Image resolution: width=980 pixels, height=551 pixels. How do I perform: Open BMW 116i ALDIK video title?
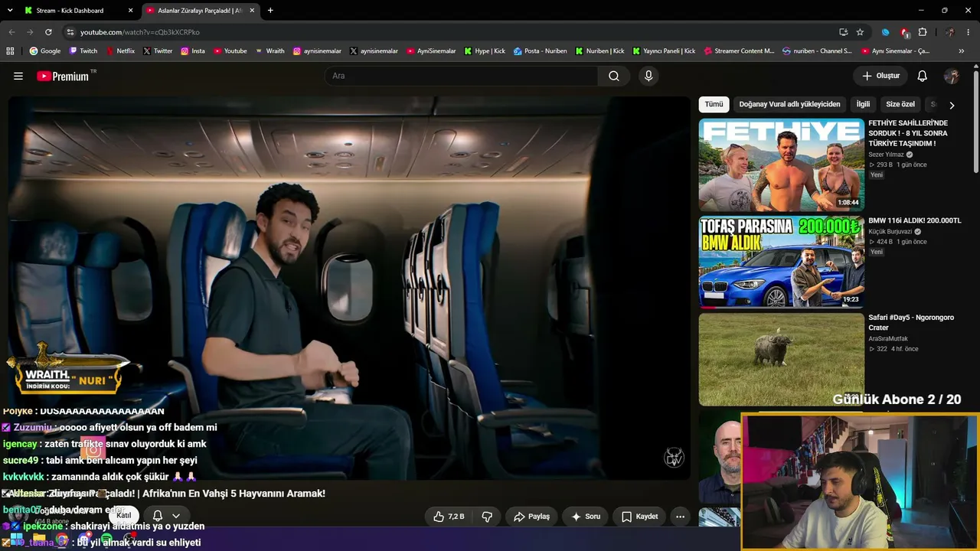[914, 220]
